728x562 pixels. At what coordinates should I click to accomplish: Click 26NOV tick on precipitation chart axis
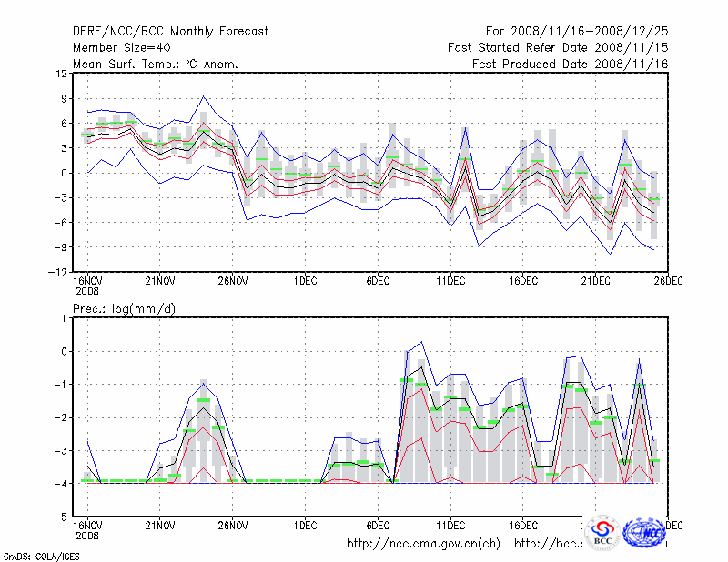[232, 526]
